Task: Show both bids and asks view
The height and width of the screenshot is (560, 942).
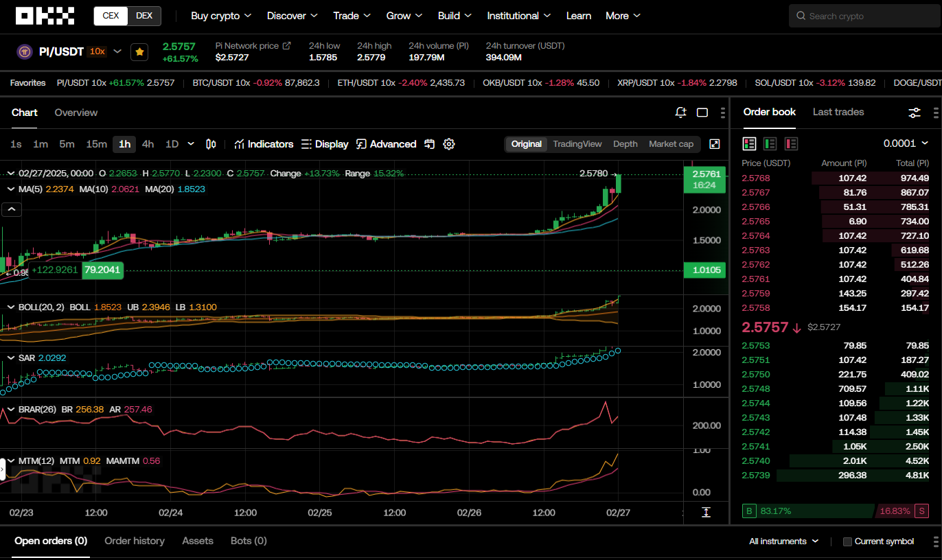Action: click(749, 143)
